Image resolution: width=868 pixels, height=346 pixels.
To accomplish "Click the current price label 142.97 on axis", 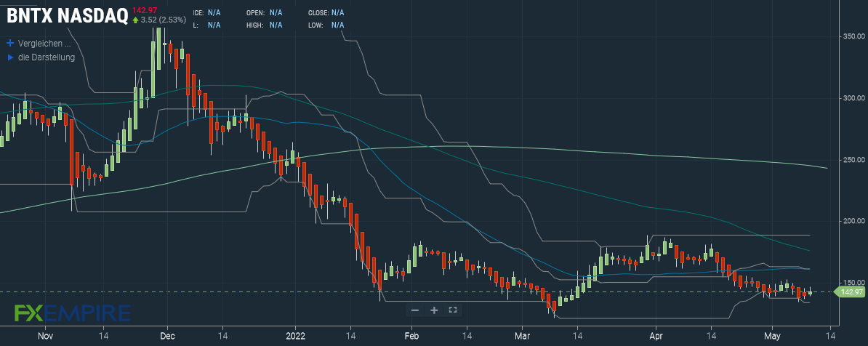I will (851, 291).
